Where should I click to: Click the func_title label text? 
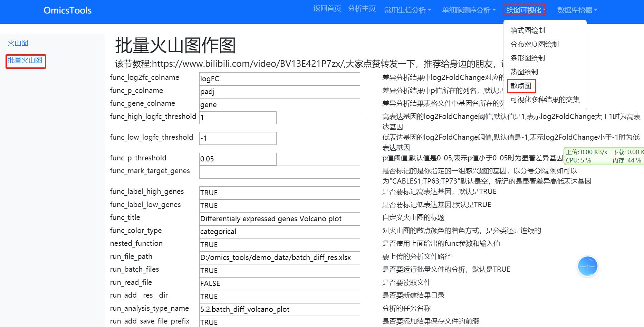pyautogui.click(x=125, y=217)
